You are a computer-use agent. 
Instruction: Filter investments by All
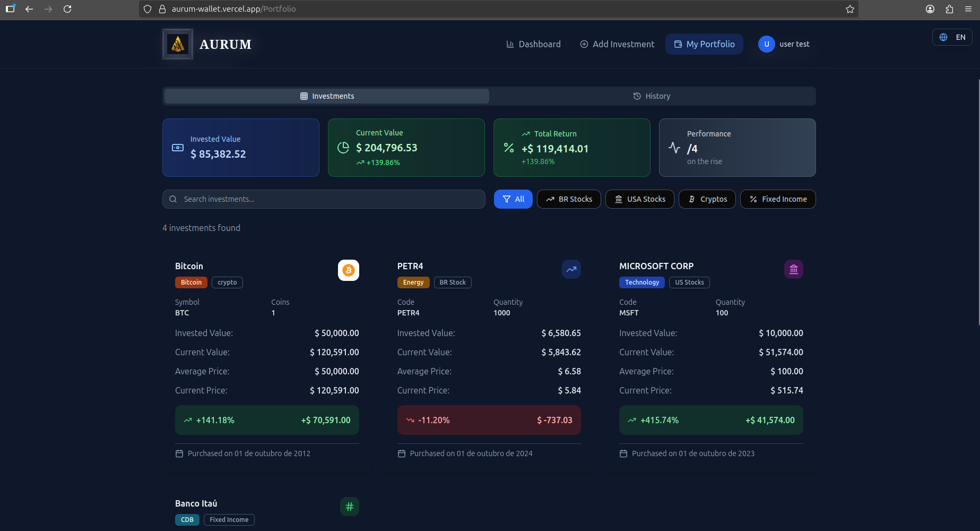(513, 199)
